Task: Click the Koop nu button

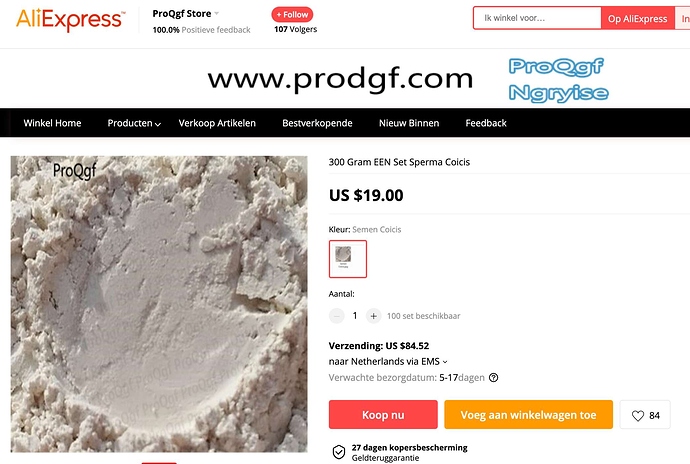Action: pos(383,414)
